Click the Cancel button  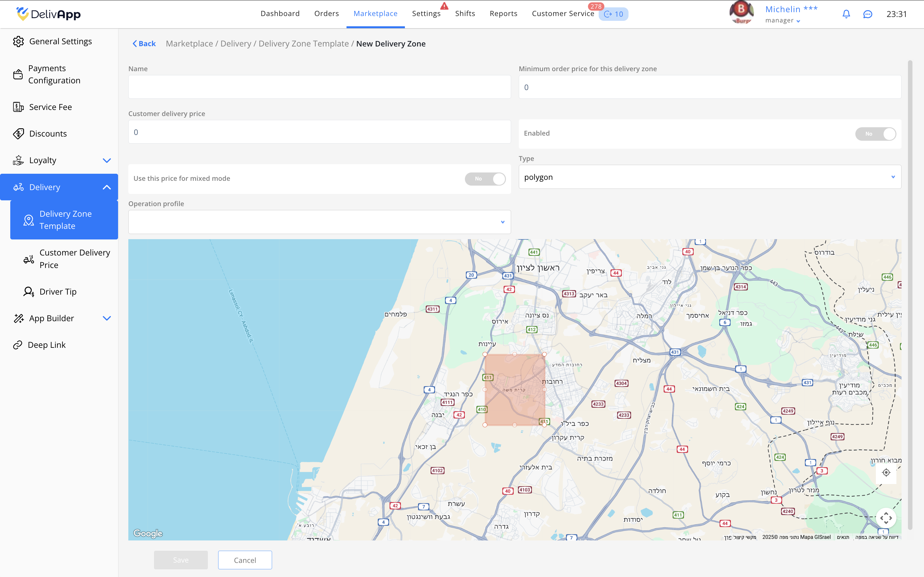pyautogui.click(x=245, y=560)
